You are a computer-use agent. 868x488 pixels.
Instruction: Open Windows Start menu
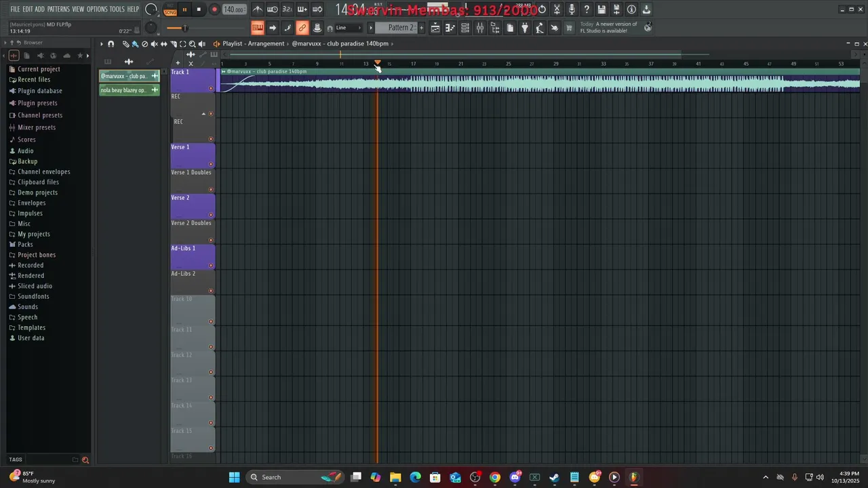point(234,477)
